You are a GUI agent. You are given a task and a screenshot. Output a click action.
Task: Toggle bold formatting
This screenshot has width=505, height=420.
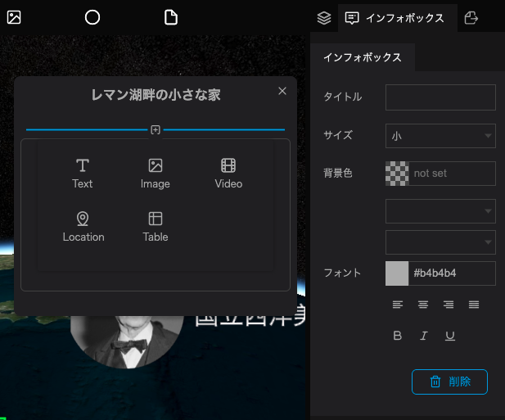398,336
